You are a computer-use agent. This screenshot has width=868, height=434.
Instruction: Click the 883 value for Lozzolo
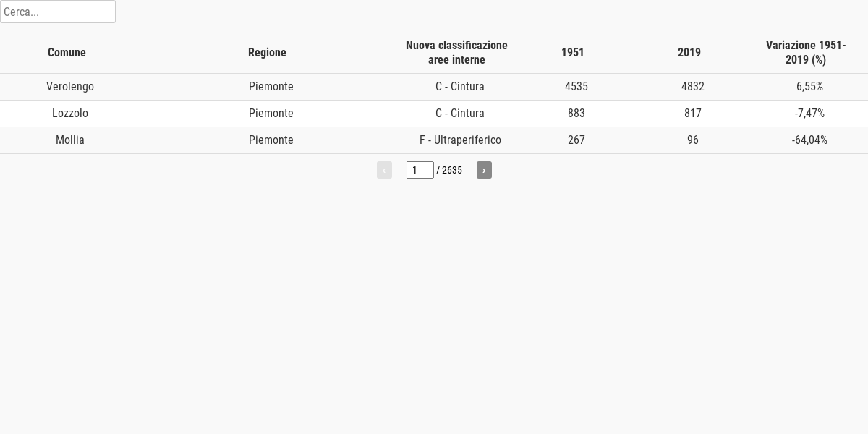tap(576, 114)
